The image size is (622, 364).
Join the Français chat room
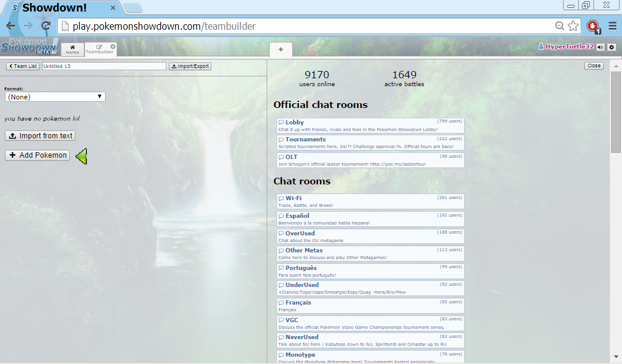[371, 306]
